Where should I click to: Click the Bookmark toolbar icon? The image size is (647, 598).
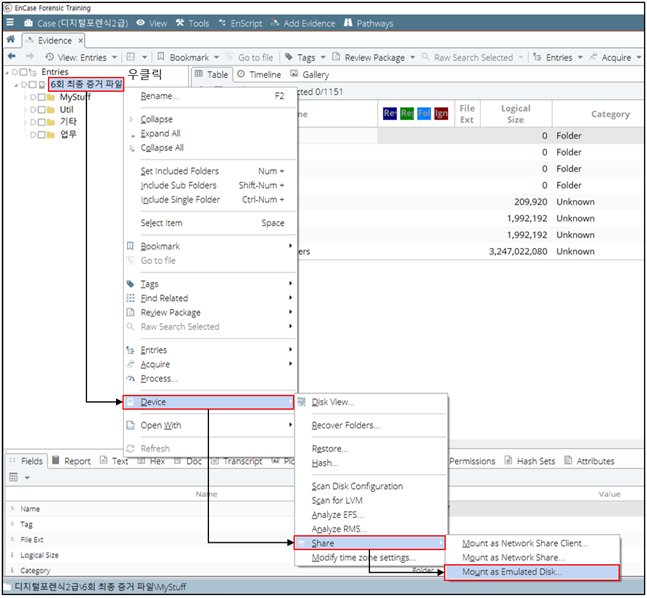161,57
